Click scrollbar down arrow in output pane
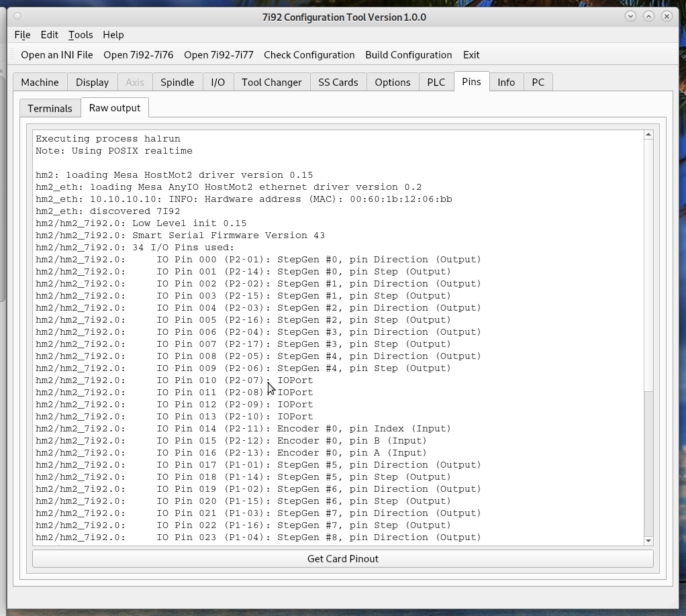 [x=648, y=541]
